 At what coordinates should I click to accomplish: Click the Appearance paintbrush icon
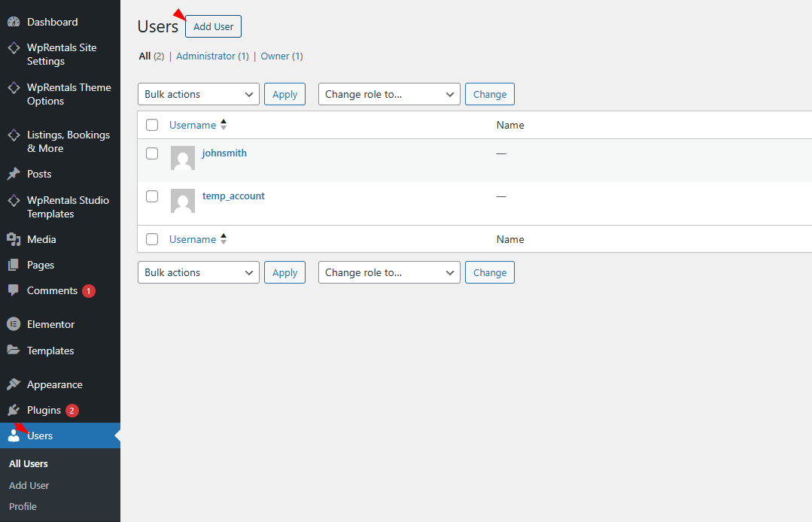[14, 384]
